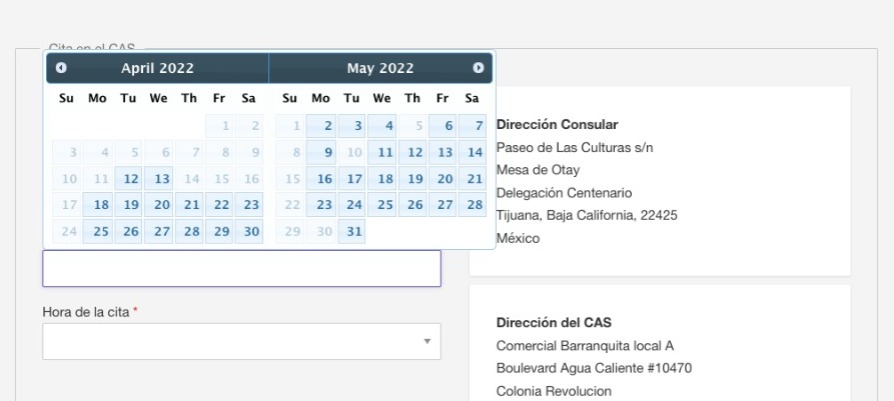This screenshot has height=401, width=894.
Task: Select May 19 on the date picker
Action: 413,179
